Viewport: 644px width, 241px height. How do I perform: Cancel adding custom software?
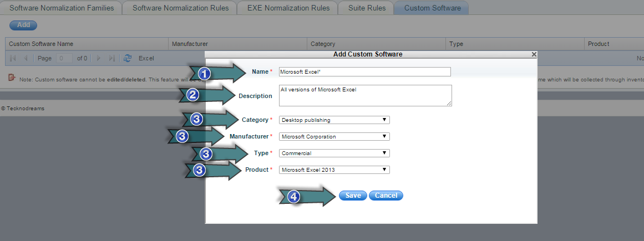(386, 196)
